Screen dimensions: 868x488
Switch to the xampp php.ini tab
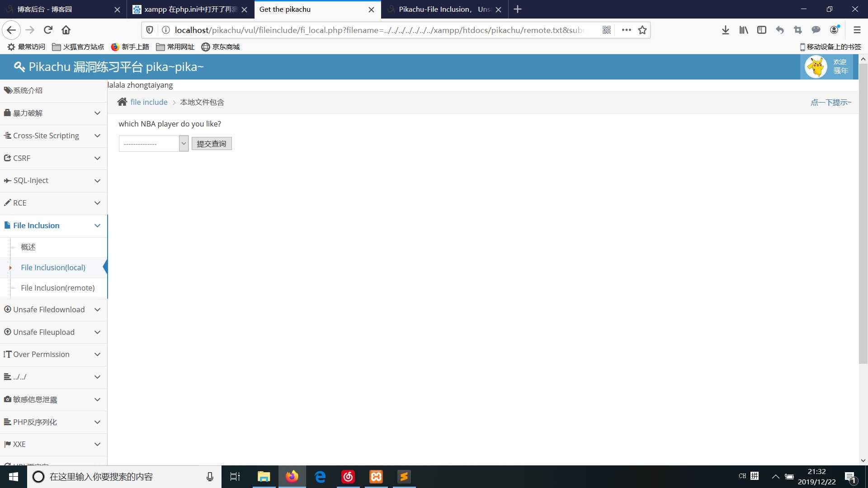pyautogui.click(x=190, y=9)
